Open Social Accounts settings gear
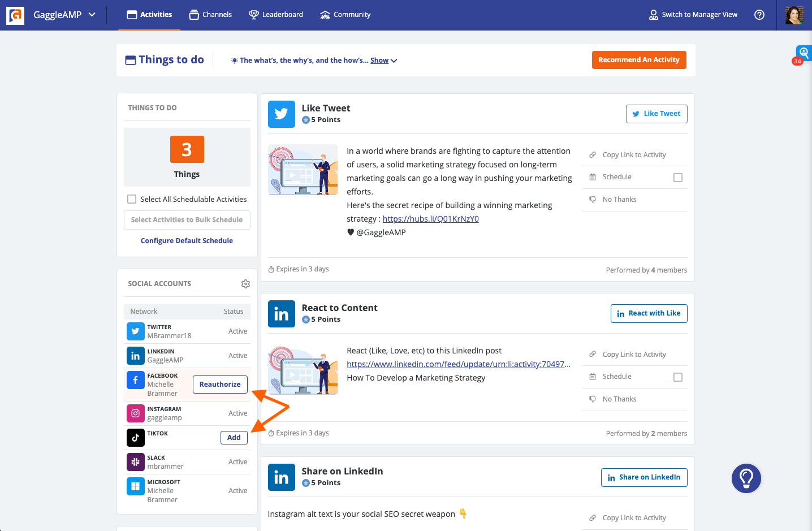 pos(245,284)
